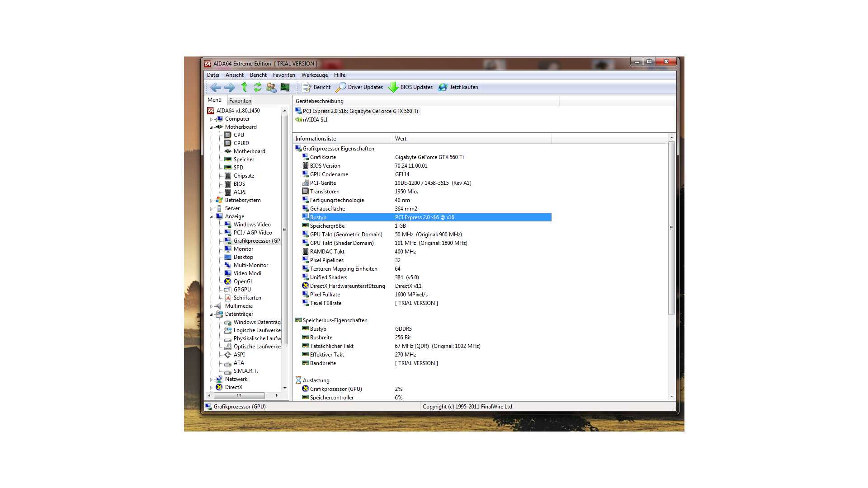Open the Werkzeuge menu
868x488 pixels.
click(x=314, y=75)
